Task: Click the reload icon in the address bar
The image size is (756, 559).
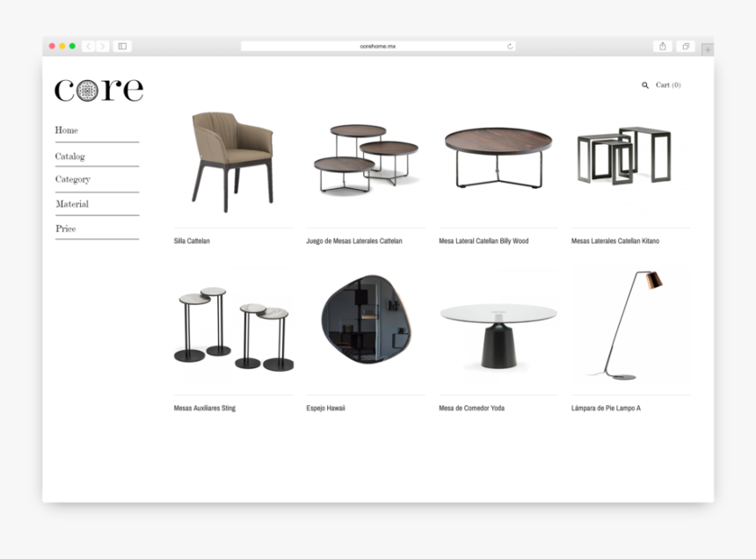Action: [x=508, y=47]
